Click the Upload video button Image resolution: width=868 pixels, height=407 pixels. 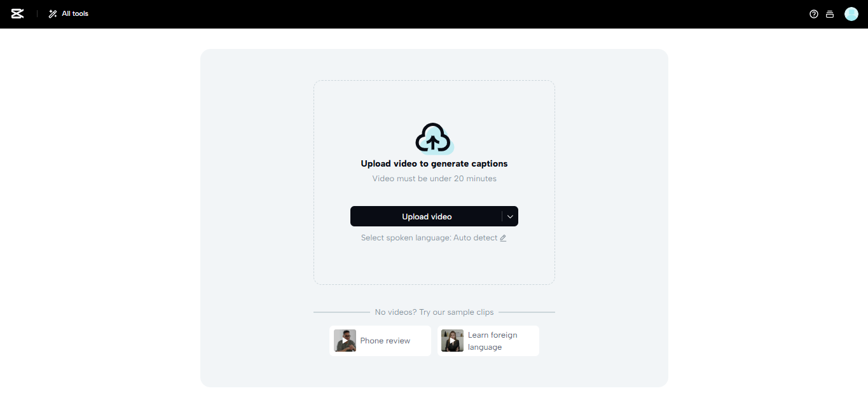tap(426, 216)
